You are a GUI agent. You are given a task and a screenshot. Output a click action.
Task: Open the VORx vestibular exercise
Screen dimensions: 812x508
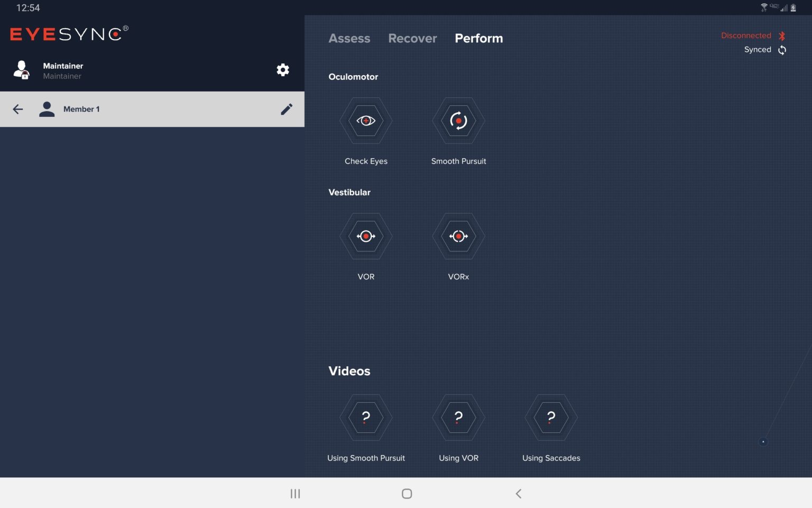458,237
